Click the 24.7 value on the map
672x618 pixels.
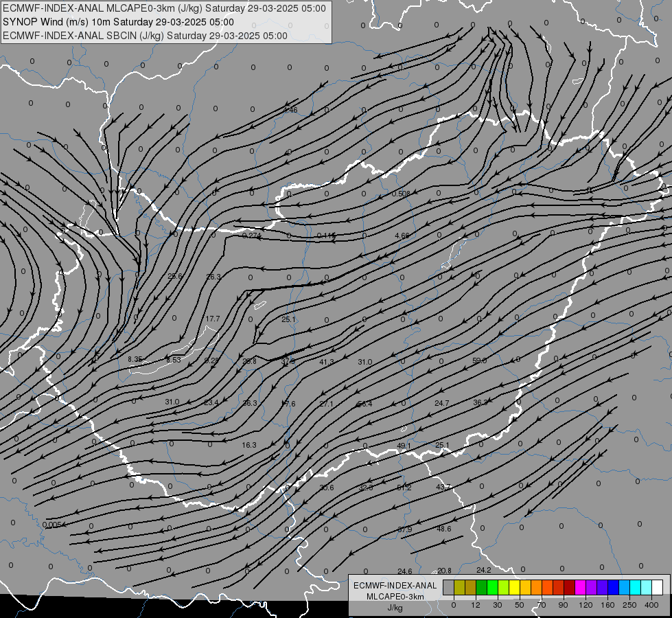(x=441, y=403)
